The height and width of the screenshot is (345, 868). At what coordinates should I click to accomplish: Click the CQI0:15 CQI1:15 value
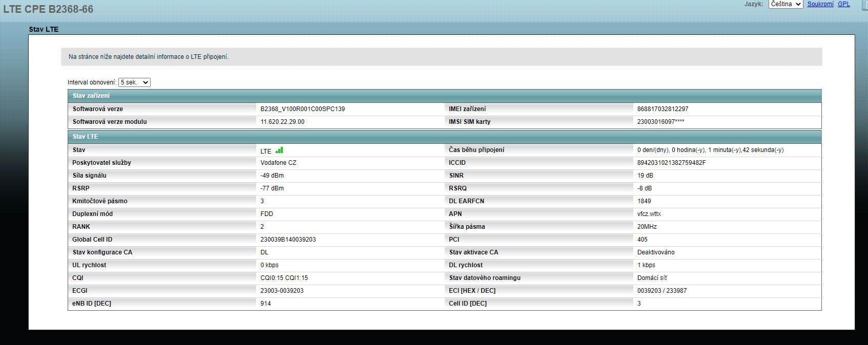click(x=284, y=278)
